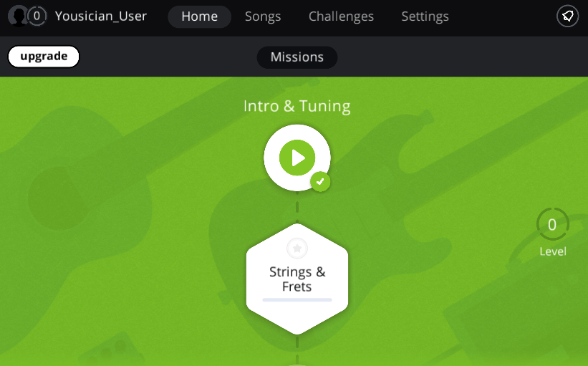Screen dimensions: 588x366
Task: Click the Level 0 progress ring
Action: pos(552,225)
